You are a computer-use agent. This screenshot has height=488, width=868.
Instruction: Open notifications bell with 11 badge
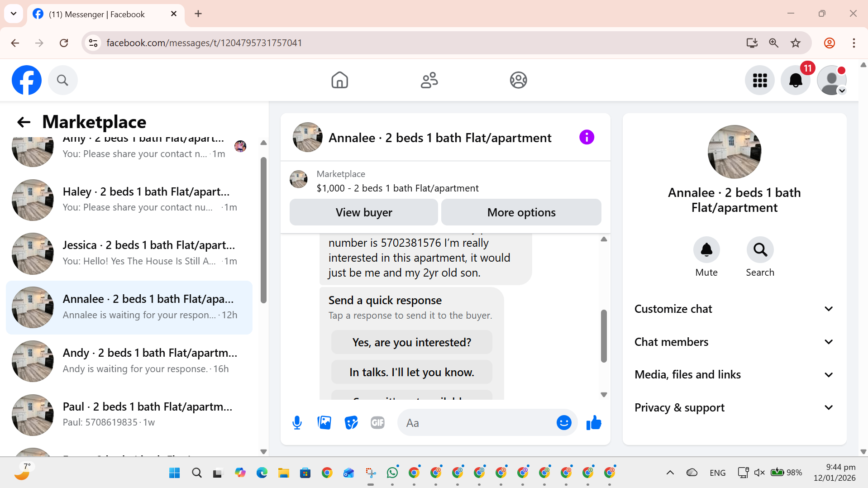[x=796, y=80]
